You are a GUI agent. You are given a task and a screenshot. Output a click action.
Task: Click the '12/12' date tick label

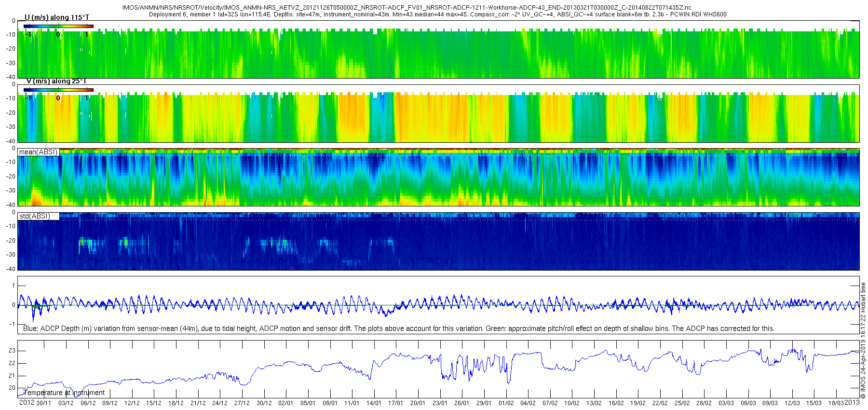click(x=132, y=403)
